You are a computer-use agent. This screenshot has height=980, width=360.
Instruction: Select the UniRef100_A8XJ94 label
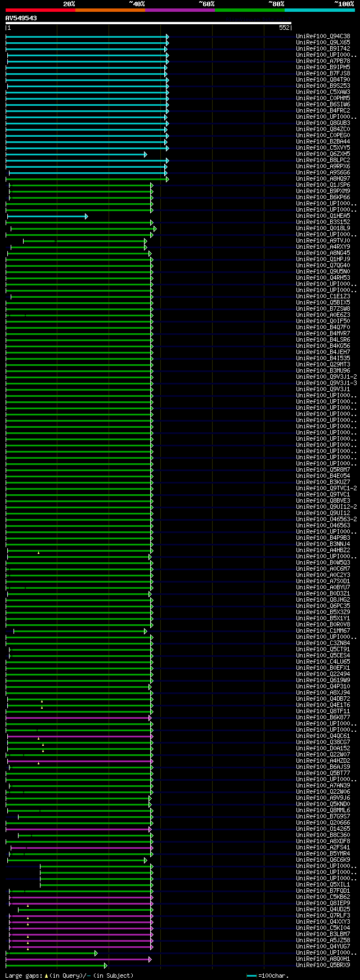tap(323, 693)
